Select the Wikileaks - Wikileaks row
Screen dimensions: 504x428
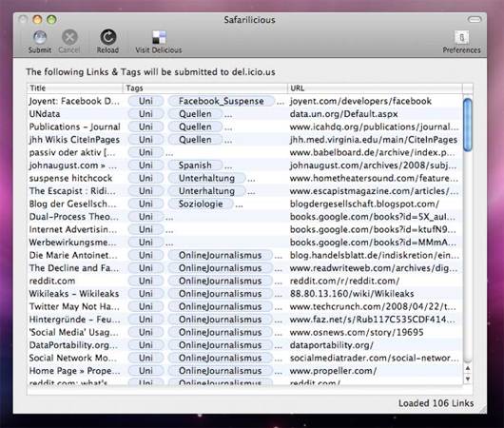(x=245, y=294)
